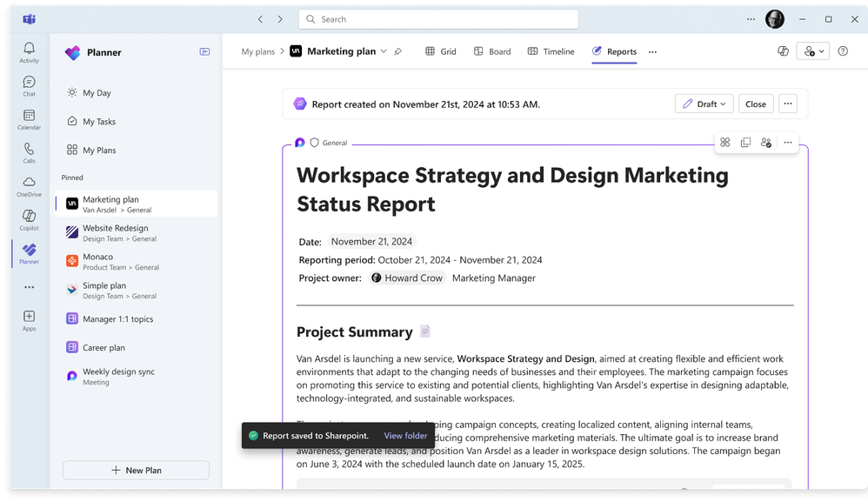Click the Reporting period text line
The image size is (868, 502).
click(421, 260)
